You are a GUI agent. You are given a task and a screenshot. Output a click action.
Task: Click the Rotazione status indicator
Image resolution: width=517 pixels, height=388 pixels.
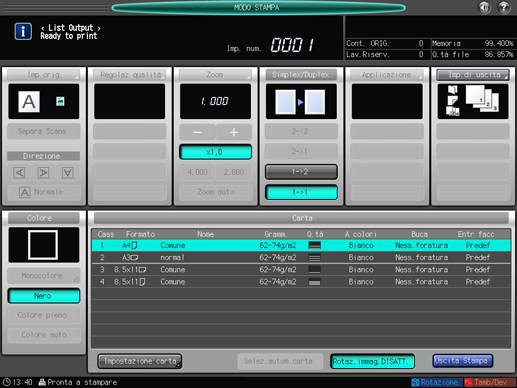pos(436,382)
